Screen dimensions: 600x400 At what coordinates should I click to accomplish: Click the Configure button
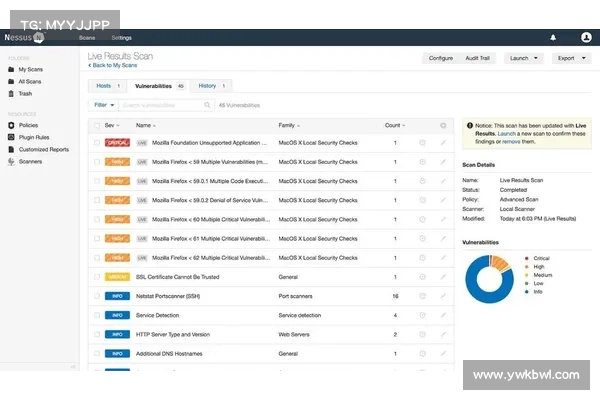coord(440,58)
